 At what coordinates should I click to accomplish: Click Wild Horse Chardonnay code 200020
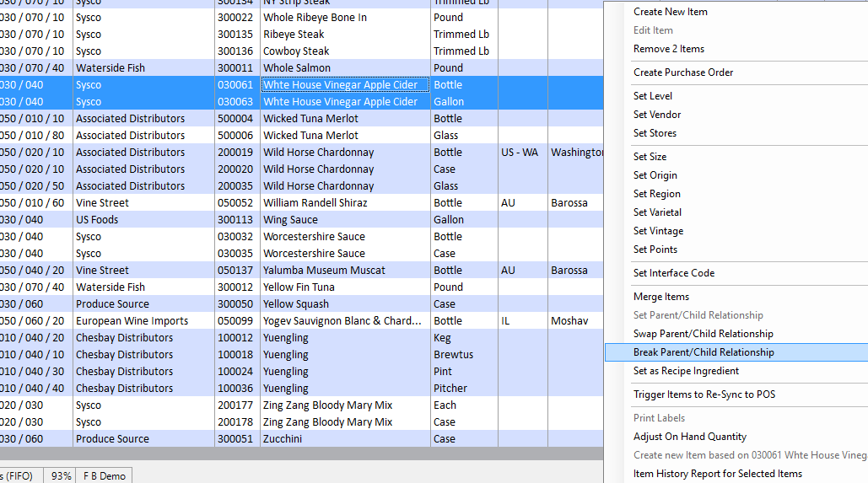tap(235, 169)
